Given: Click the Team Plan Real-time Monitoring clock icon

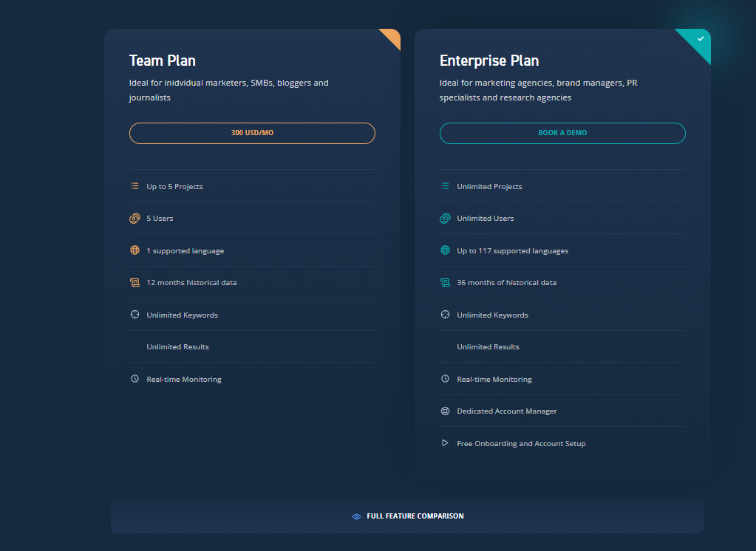Looking at the screenshot, I should point(135,379).
